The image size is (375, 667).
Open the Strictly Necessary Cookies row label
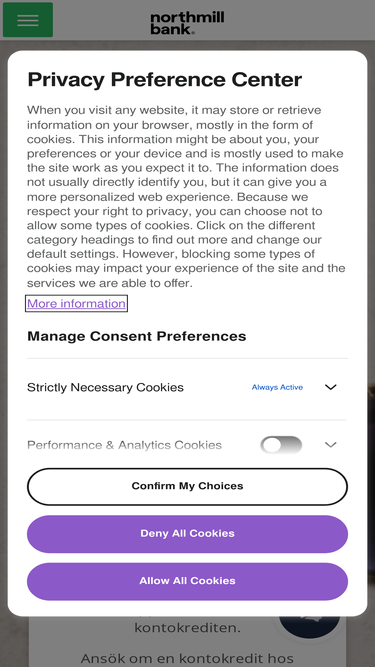pyautogui.click(x=105, y=388)
